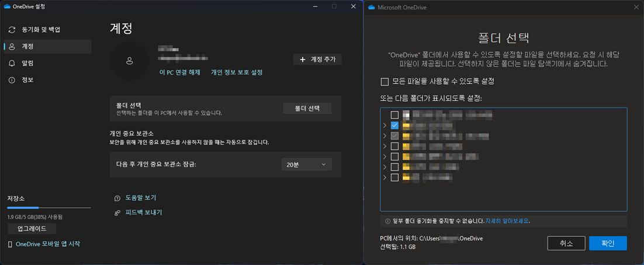Click 계정 추가 button

tap(317, 60)
